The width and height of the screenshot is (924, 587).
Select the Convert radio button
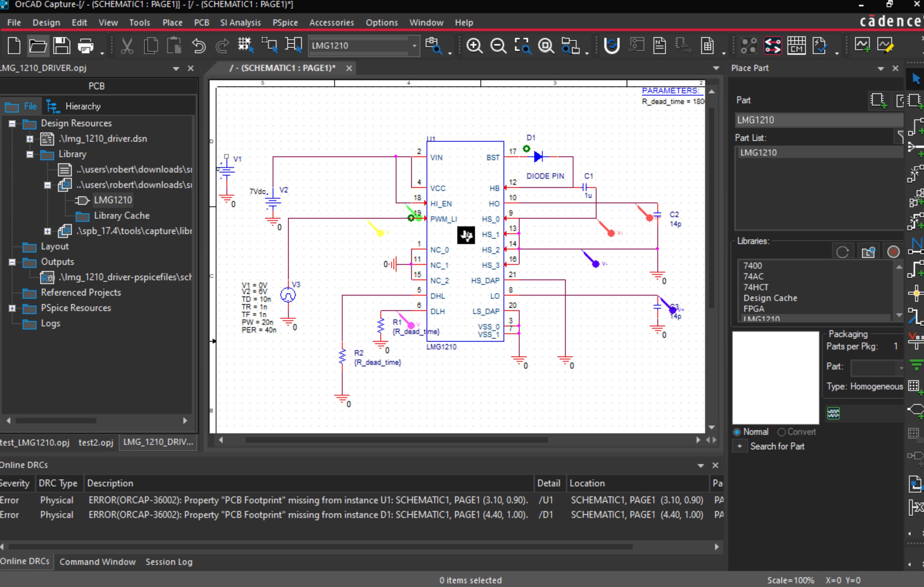click(781, 432)
